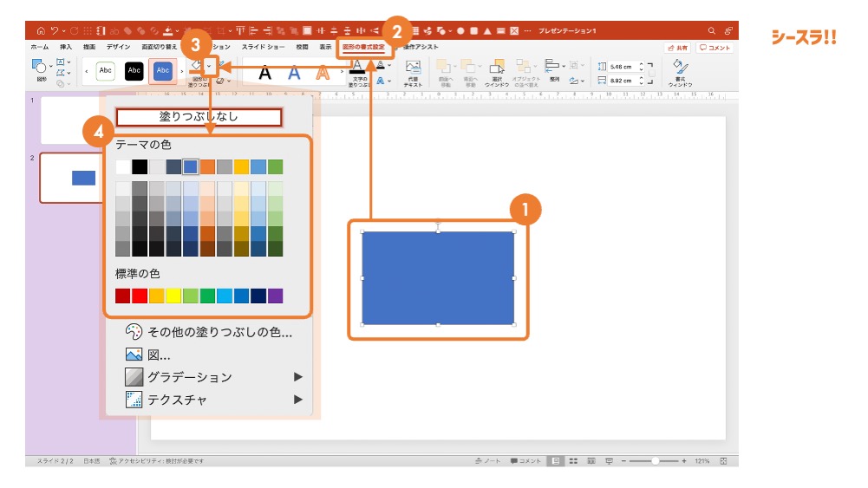Pick the purple standard color swatch

click(275, 296)
